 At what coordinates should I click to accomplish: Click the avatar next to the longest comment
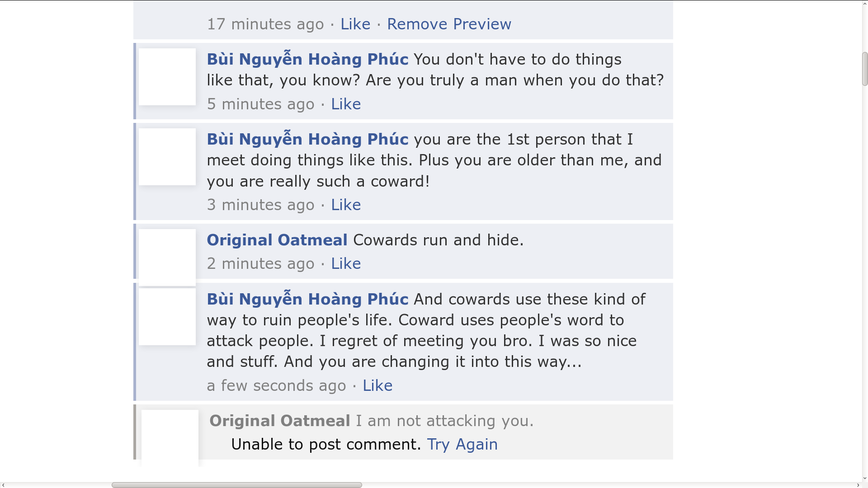167,316
